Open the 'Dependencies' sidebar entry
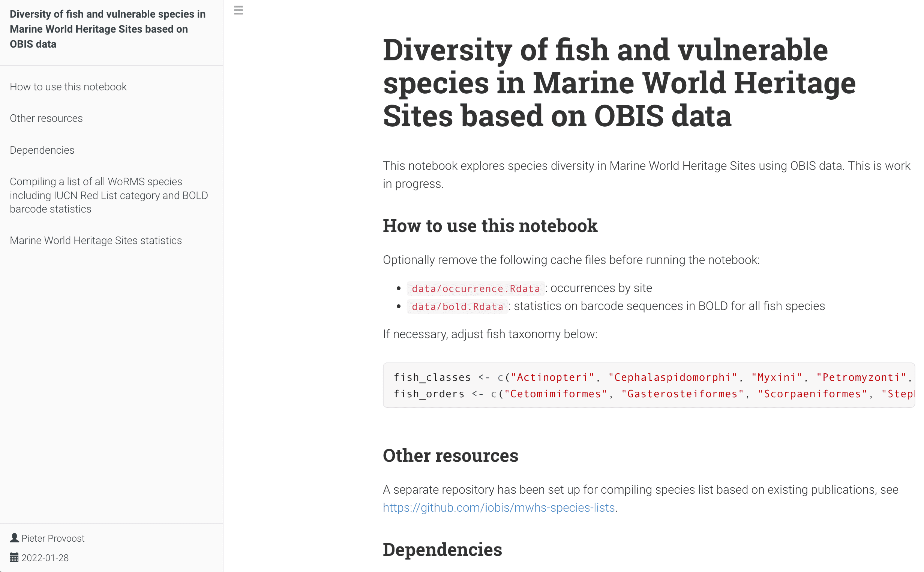 pos(42,150)
